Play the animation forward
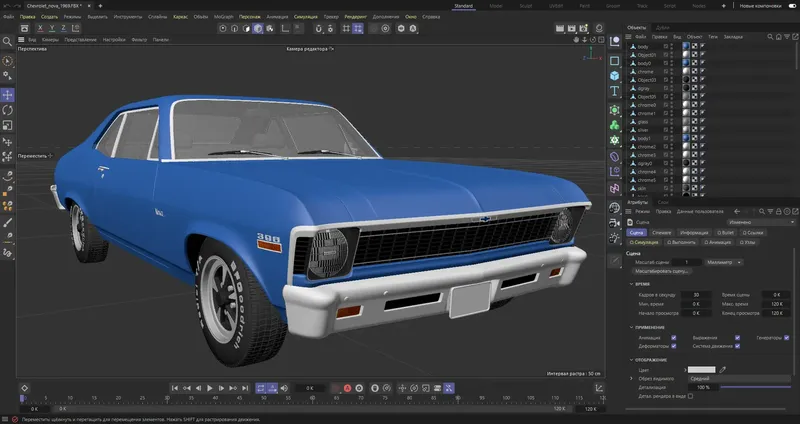The height and width of the screenshot is (424, 800). pos(210,388)
